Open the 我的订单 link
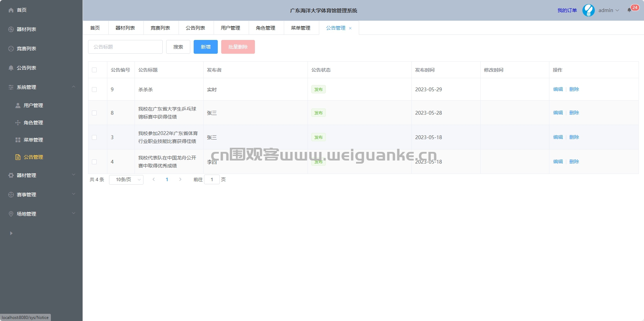The height and width of the screenshot is (321, 644). (x=567, y=10)
